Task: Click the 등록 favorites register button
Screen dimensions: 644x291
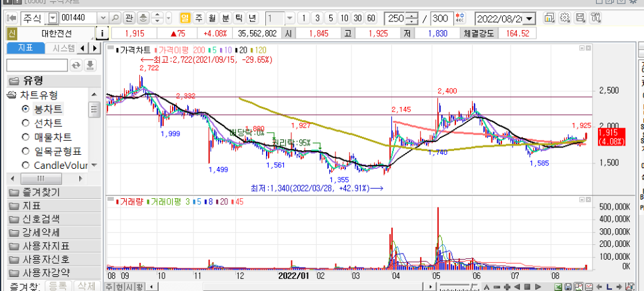Action: pos(58,286)
